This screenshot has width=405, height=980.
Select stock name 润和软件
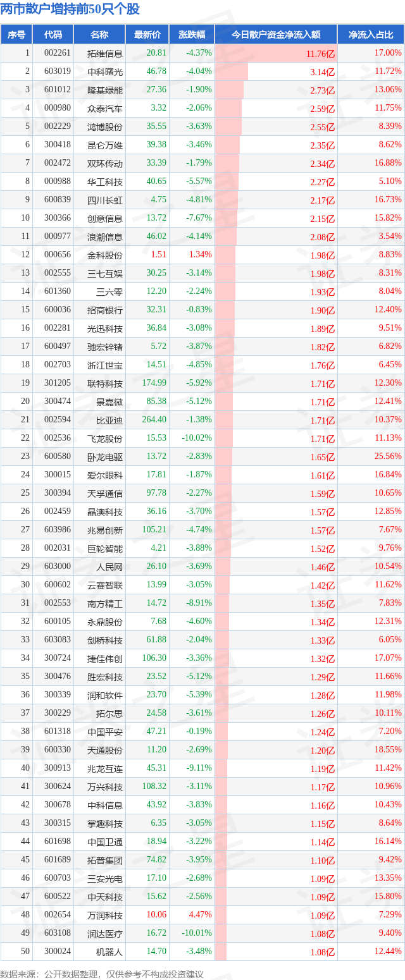[105, 695]
